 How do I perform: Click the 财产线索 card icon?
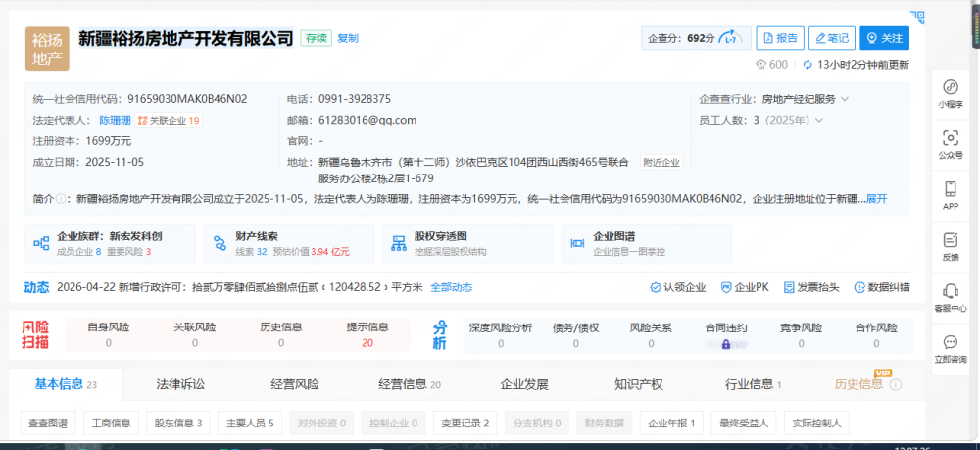[220, 243]
